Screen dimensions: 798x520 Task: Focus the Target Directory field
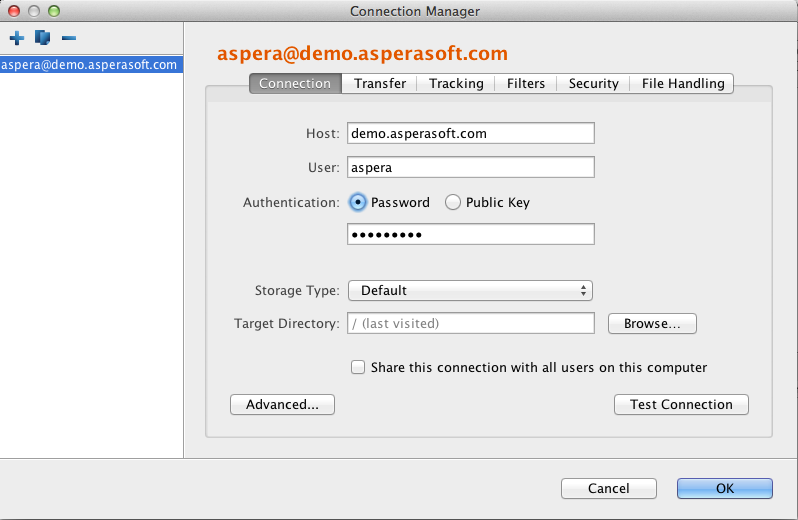(471, 324)
